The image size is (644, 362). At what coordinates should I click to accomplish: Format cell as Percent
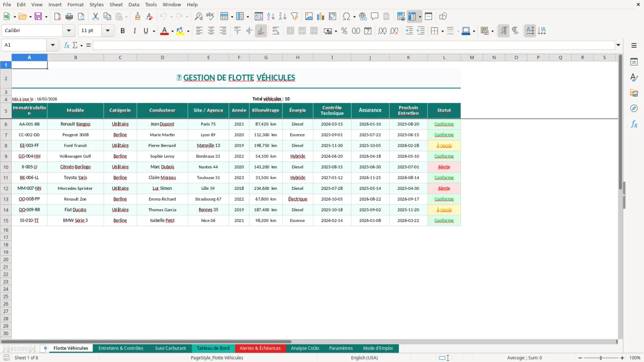(x=344, y=31)
